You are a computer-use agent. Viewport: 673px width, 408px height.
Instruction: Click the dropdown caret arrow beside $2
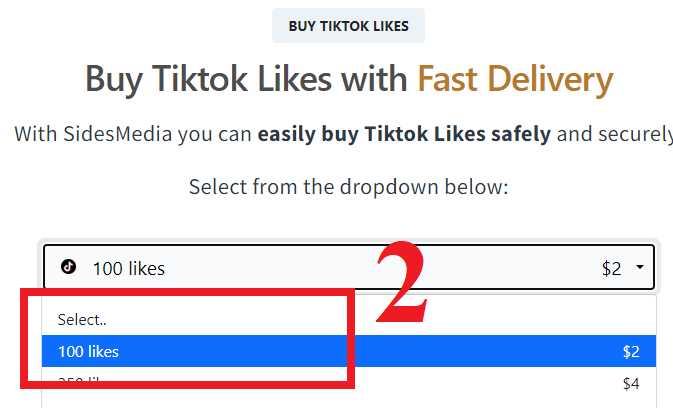click(640, 267)
